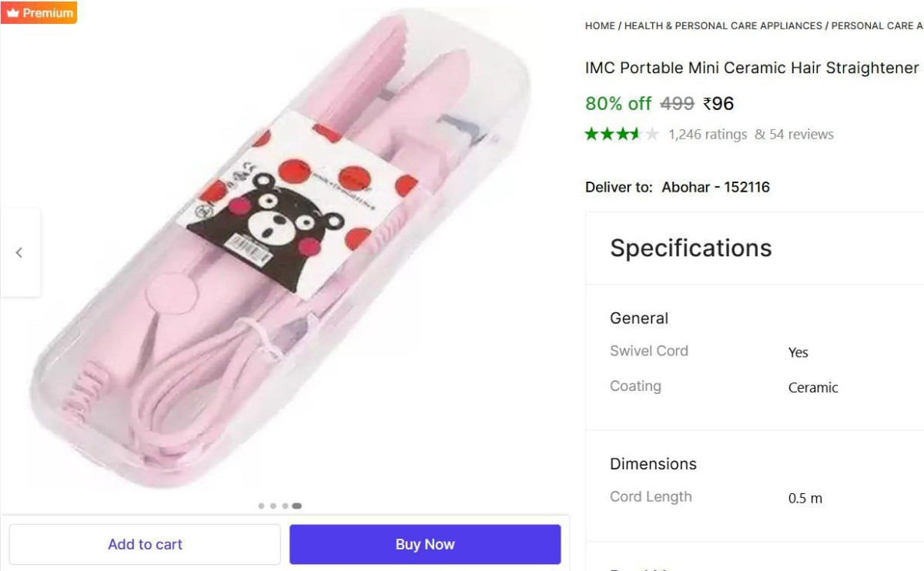Screen dimensions: 924x571
Task: Click the IMC Portable Mini Ceramic title
Action: 752,68
